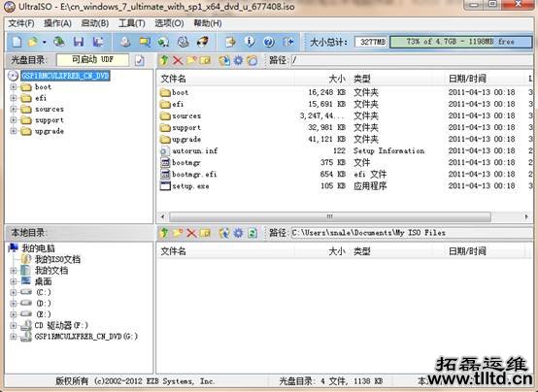Sort disc list by 大小 column header
Viewport: 538px width, 392px height.
(x=337, y=79)
